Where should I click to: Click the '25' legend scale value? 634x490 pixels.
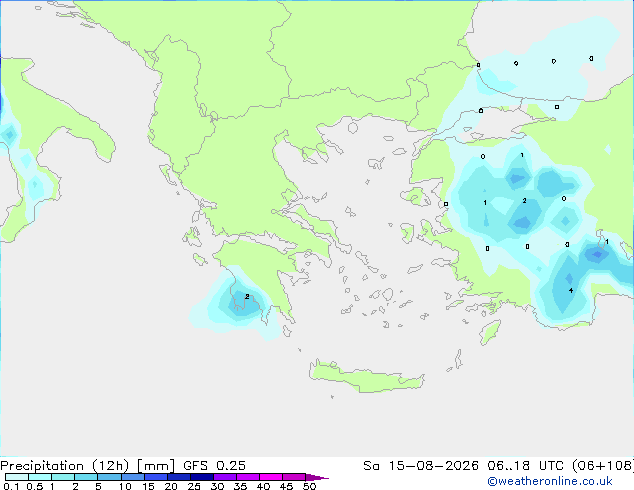pos(194,486)
